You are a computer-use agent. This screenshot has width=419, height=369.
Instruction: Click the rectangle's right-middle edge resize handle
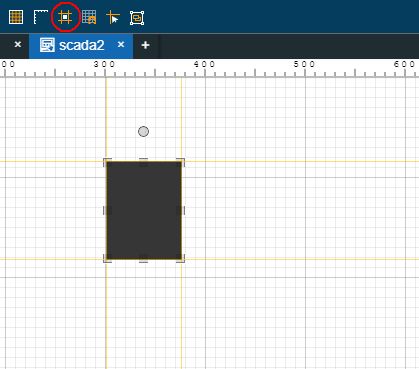click(181, 210)
